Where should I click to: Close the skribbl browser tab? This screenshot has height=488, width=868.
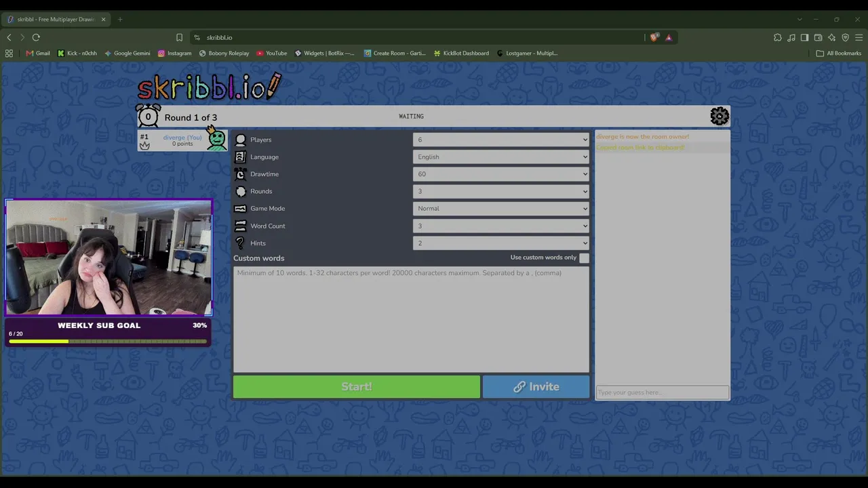(x=103, y=19)
